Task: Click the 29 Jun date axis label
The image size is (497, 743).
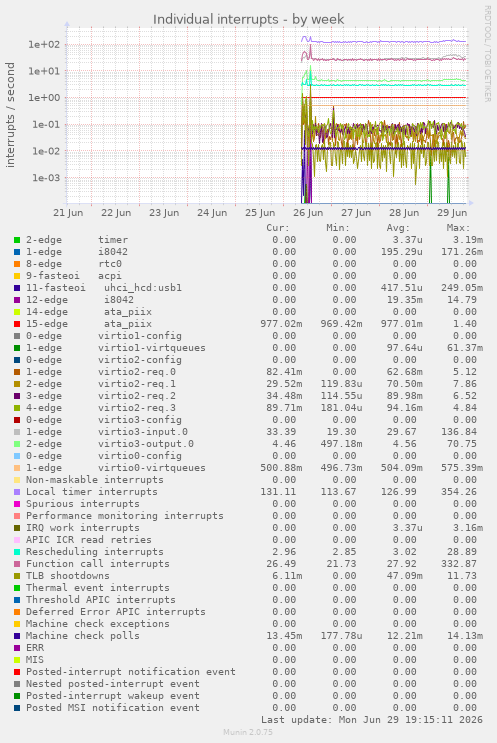Action: point(452,213)
